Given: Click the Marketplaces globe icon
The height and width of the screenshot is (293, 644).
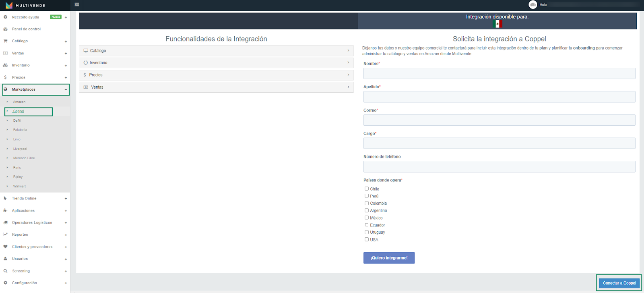Looking at the screenshot, I should (x=6, y=89).
